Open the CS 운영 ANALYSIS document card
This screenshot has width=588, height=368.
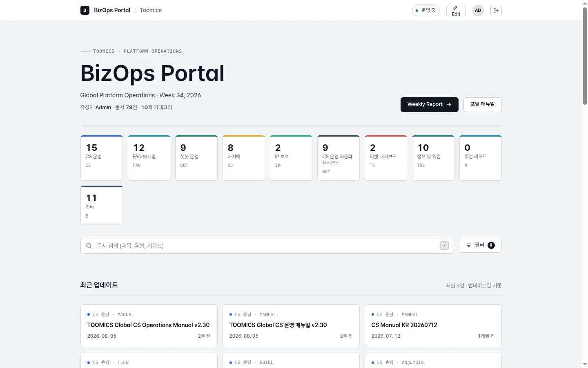[x=433, y=360]
